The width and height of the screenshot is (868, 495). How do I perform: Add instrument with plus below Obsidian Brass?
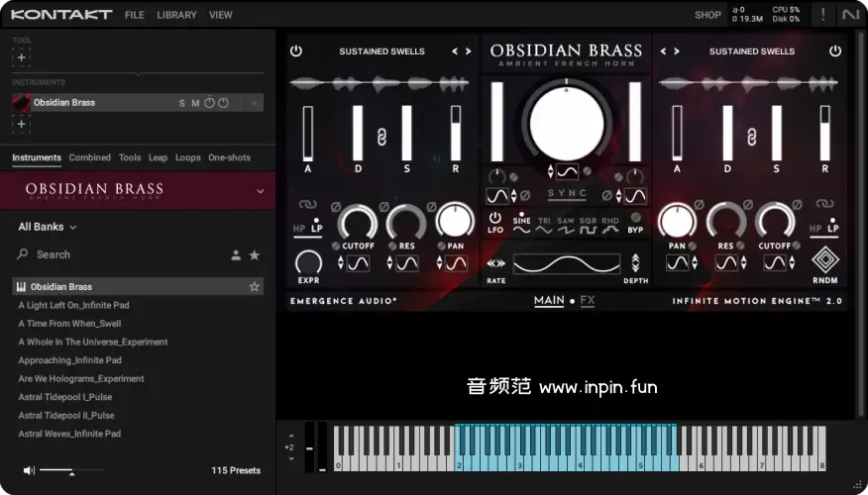(x=21, y=124)
